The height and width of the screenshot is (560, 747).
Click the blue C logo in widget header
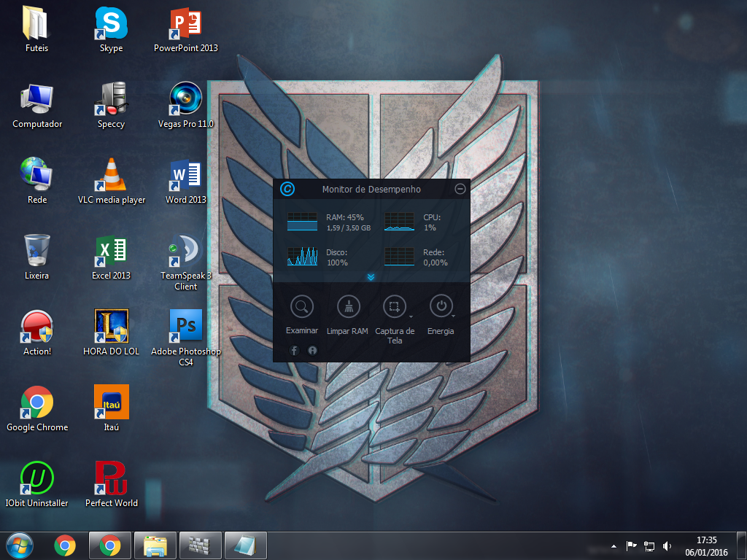[287, 189]
